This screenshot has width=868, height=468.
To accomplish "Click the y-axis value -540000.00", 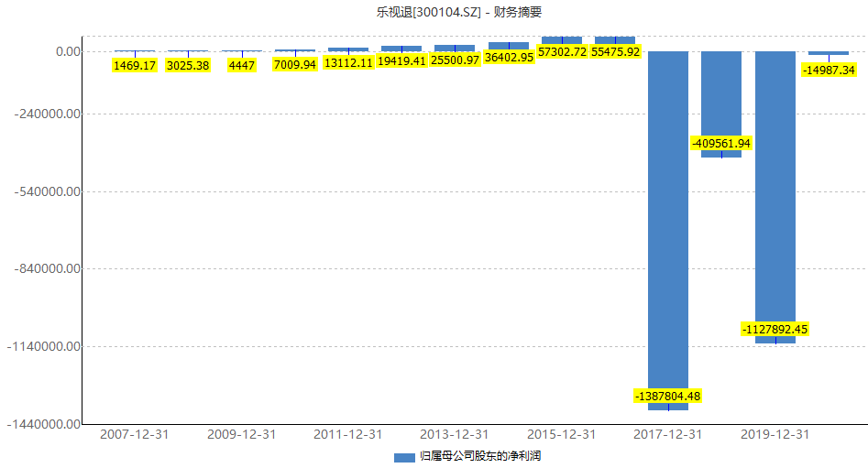I will [47, 192].
